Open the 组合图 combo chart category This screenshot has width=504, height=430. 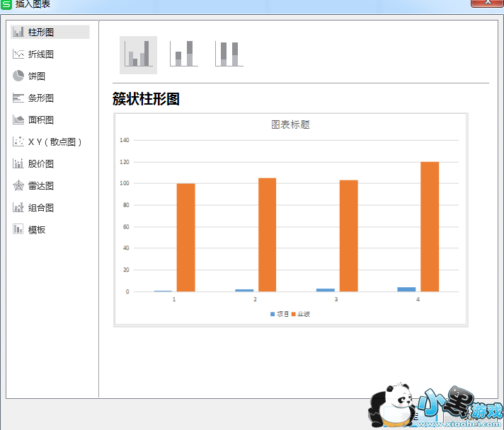pyautogui.click(x=40, y=207)
